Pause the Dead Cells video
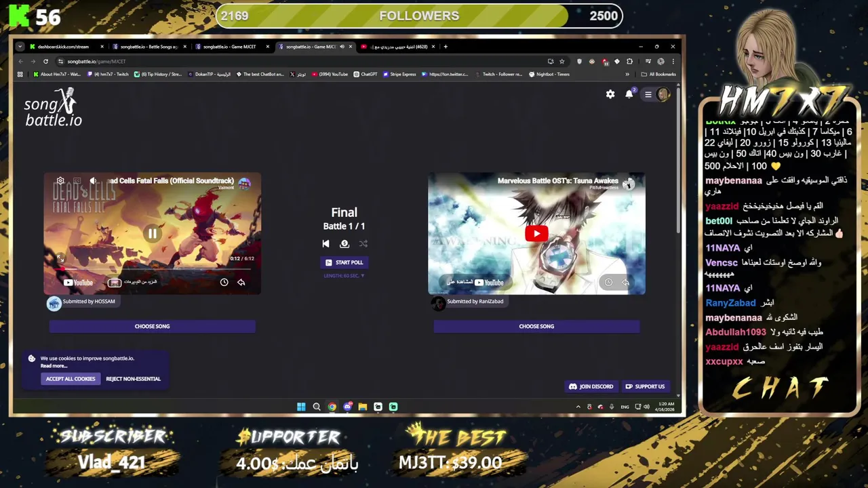868x488 pixels. 153,233
